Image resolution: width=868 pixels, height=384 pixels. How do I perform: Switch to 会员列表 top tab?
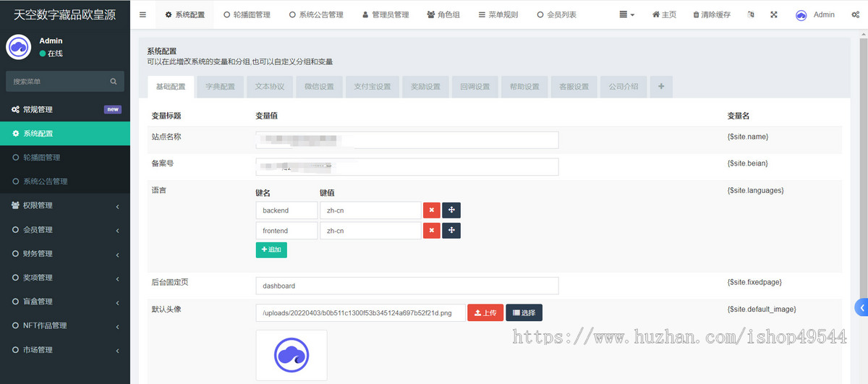(557, 14)
